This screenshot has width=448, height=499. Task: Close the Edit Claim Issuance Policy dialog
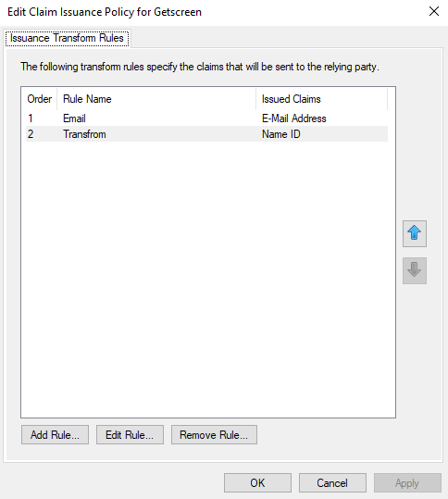pos(434,12)
